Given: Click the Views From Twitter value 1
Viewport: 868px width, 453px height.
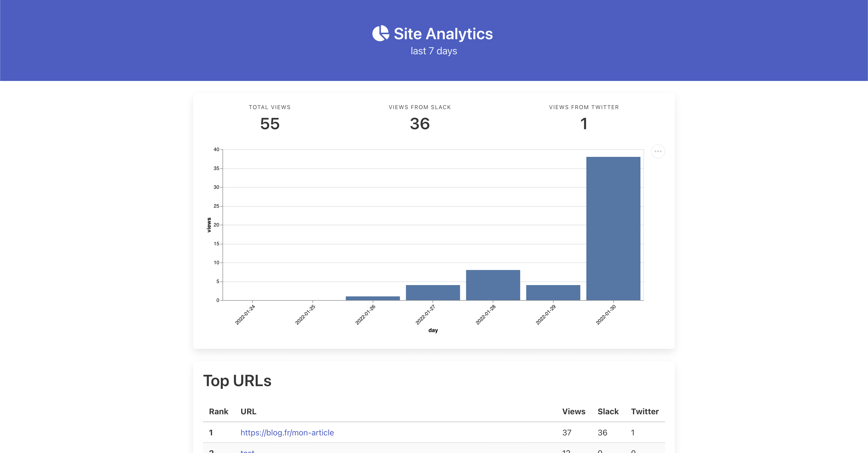Looking at the screenshot, I should pyautogui.click(x=584, y=124).
